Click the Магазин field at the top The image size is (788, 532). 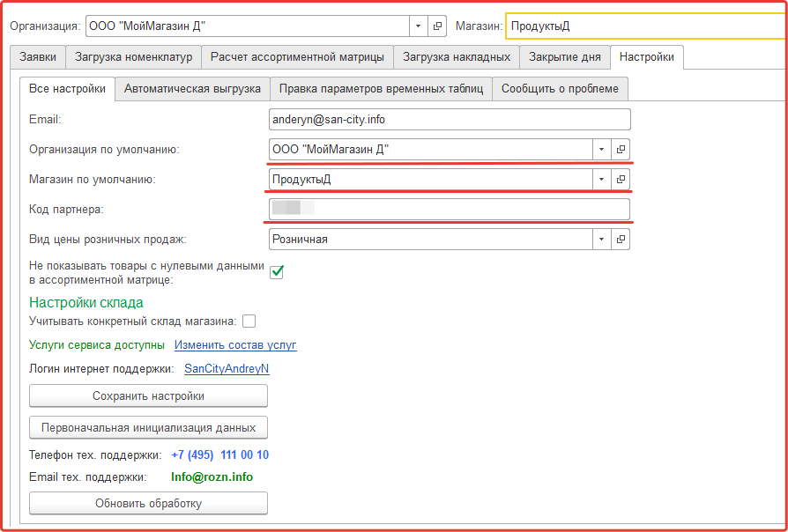click(646, 26)
